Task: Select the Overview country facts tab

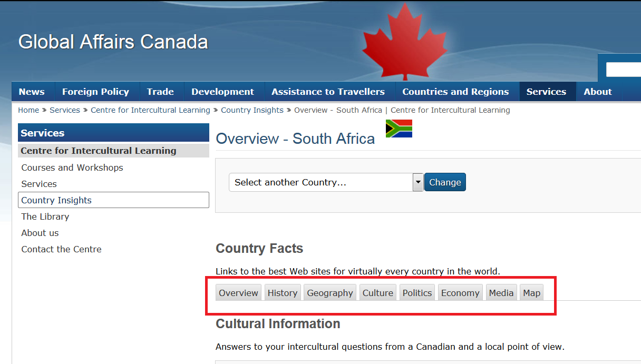Action: coord(239,293)
